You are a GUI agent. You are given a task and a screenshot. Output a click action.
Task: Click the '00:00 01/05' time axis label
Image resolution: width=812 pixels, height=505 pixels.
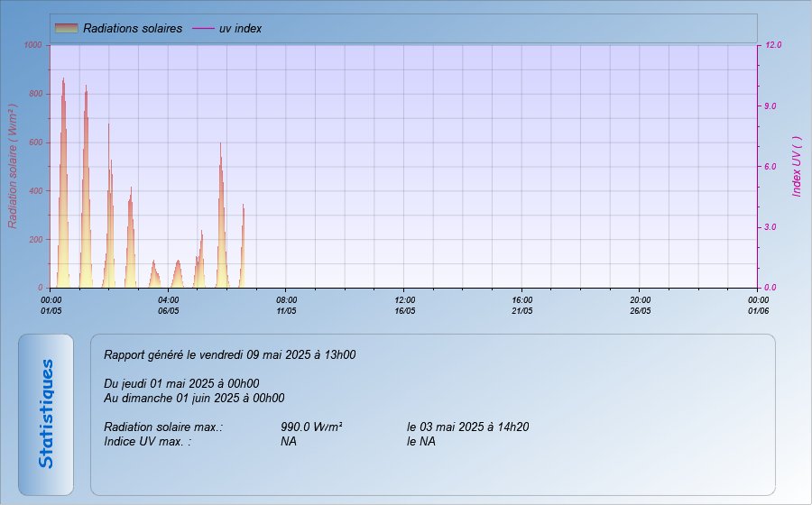(51, 306)
